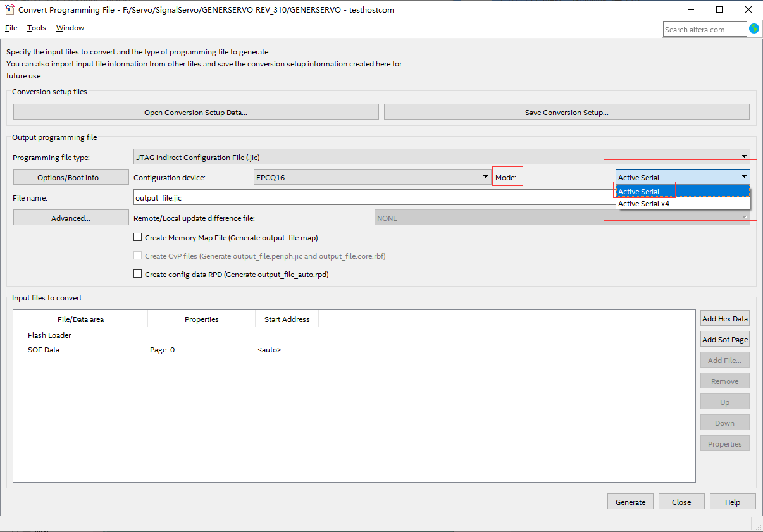Viewport: 763px width, 532px height.
Task: Enable Create Memory Map File checkbox
Action: coord(138,237)
